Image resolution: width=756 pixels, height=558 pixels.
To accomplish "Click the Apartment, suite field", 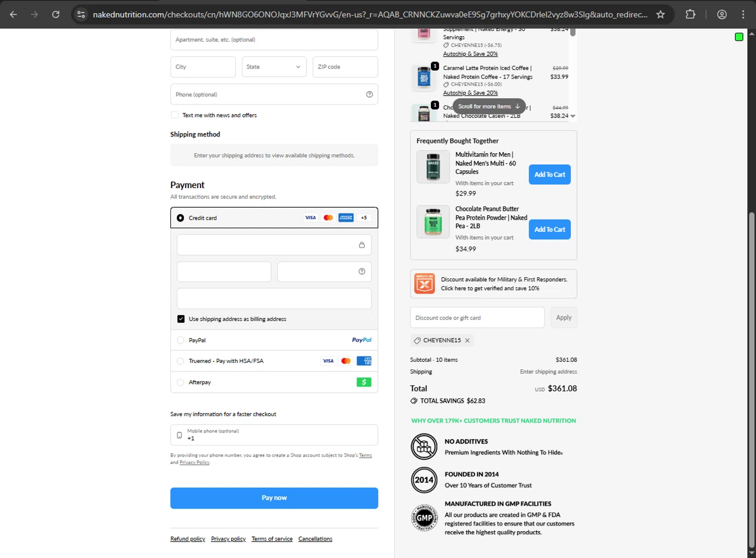I will (274, 40).
